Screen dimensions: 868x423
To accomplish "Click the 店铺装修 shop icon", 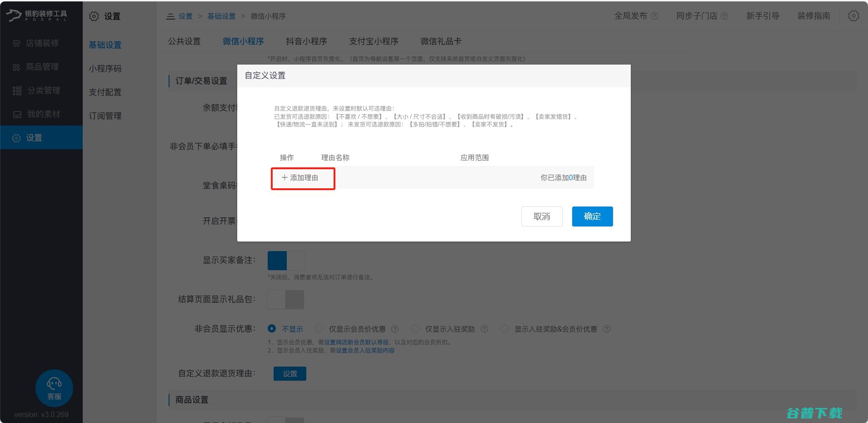I will click(x=16, y=44).
